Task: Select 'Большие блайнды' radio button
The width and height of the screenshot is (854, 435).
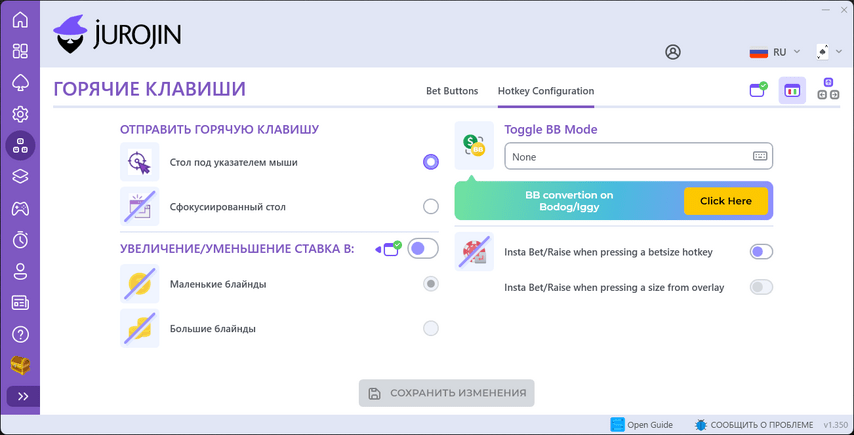Action: [431, 328]
